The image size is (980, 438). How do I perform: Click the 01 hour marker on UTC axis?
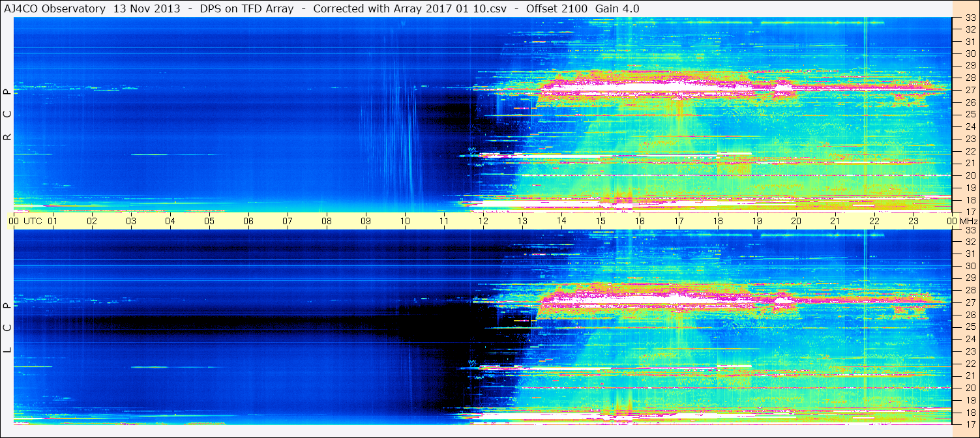coord(53,221)
